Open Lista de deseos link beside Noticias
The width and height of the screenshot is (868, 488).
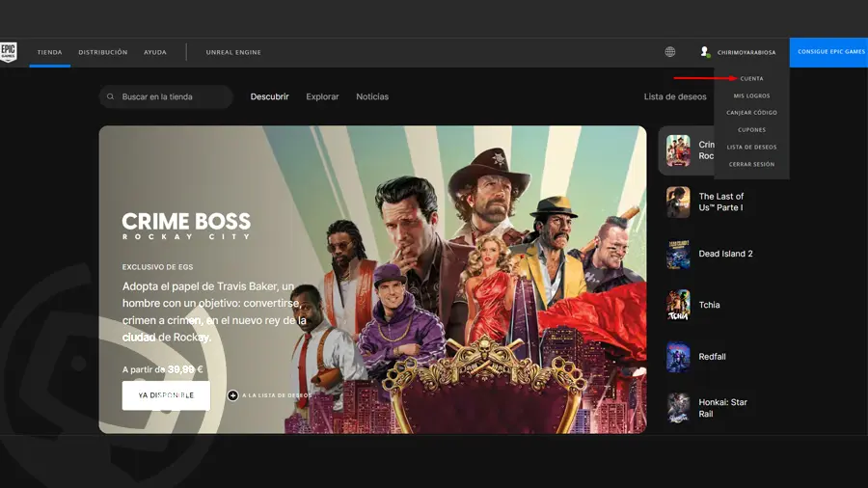pyautogui.click(x=675, y=96)
